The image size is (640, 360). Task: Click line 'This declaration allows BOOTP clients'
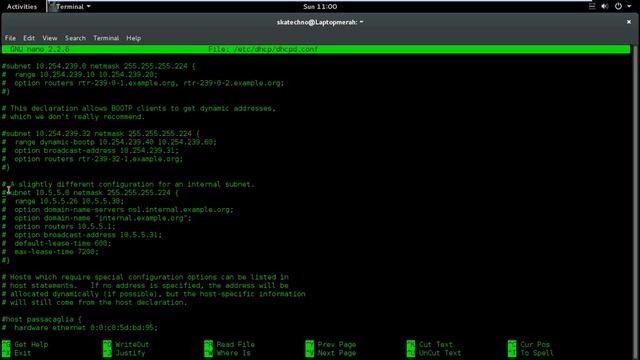pyautogui.click(x=139, y=109)
